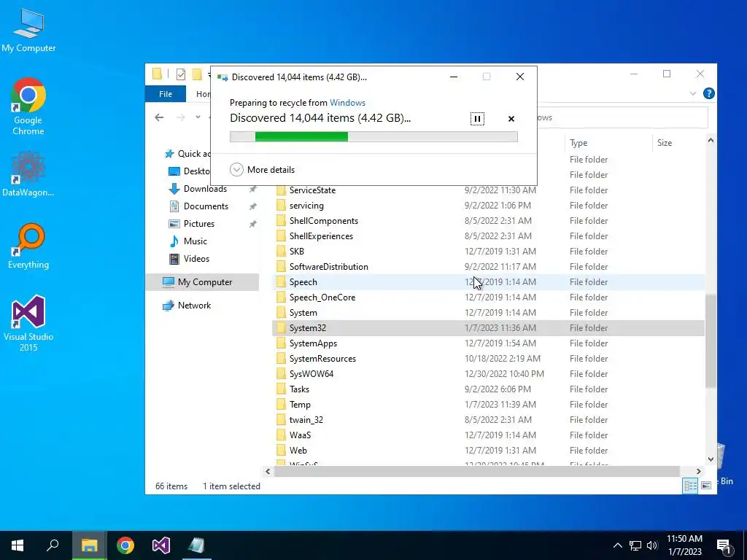Cancel the recycle operation with the X
The height and width of the screenshot is (560, 747).
(511, 119)
